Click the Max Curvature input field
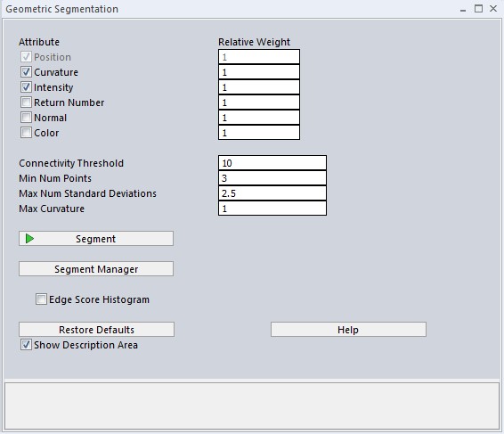Viewport: 504px width, 434px height. point(272,209)
